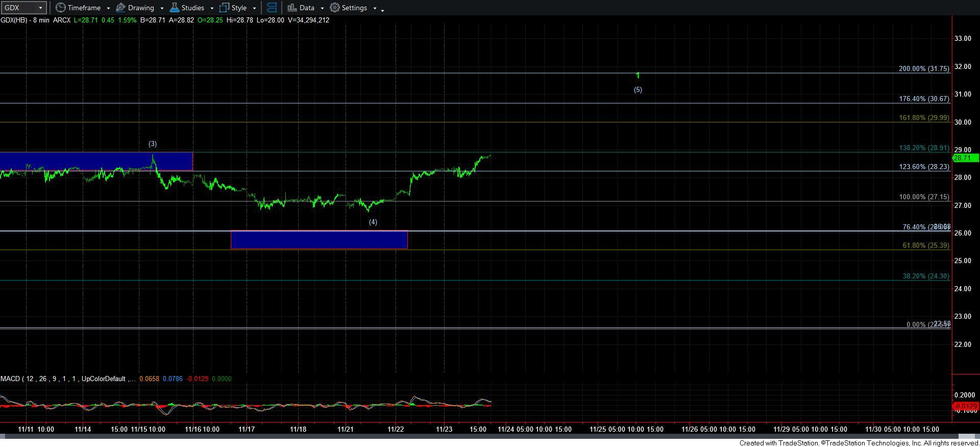Click the green wave 1 label
Viewport: 980px width, 447px height.
(638, 76)
